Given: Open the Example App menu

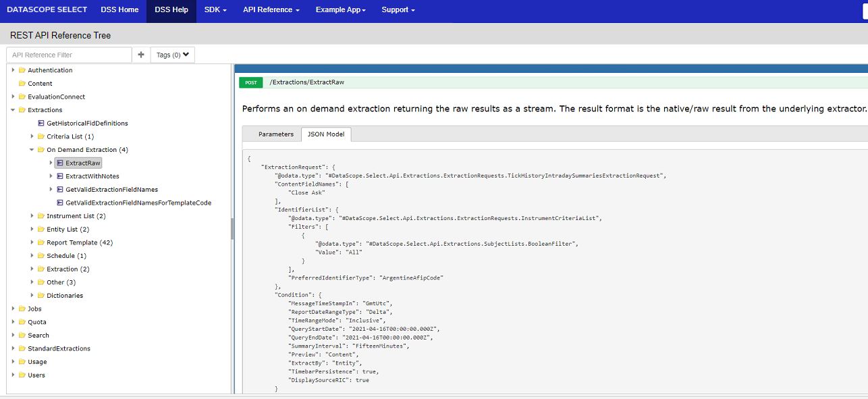Looking at the screenshot, I should (x=341, y=10).
